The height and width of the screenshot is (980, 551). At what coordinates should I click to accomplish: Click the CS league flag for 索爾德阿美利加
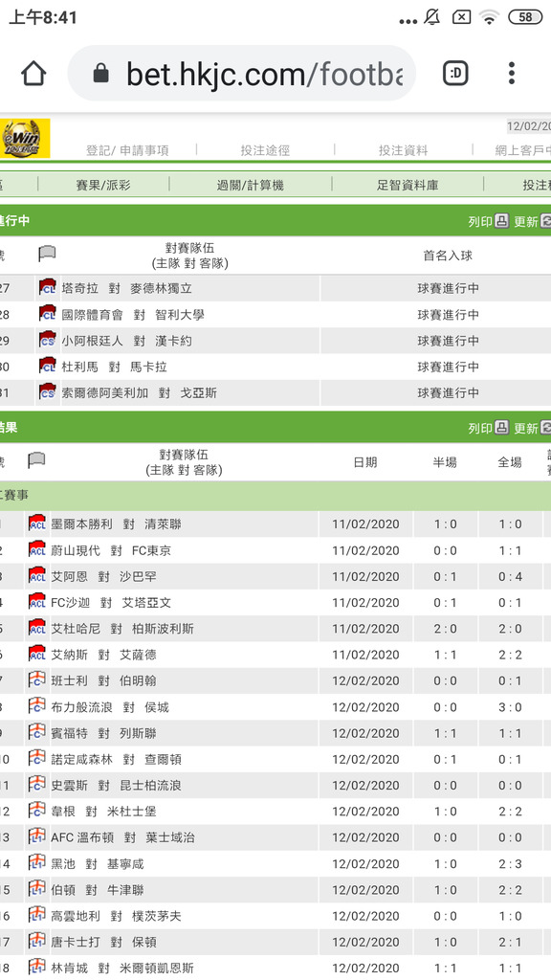48,391
